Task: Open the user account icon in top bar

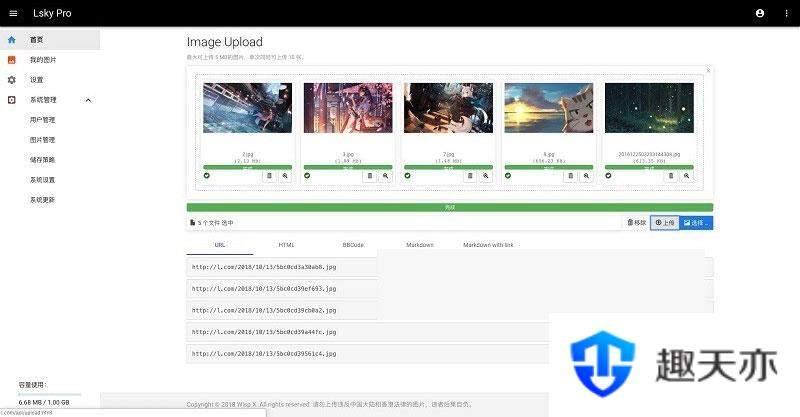Action: tap(760, 13)
